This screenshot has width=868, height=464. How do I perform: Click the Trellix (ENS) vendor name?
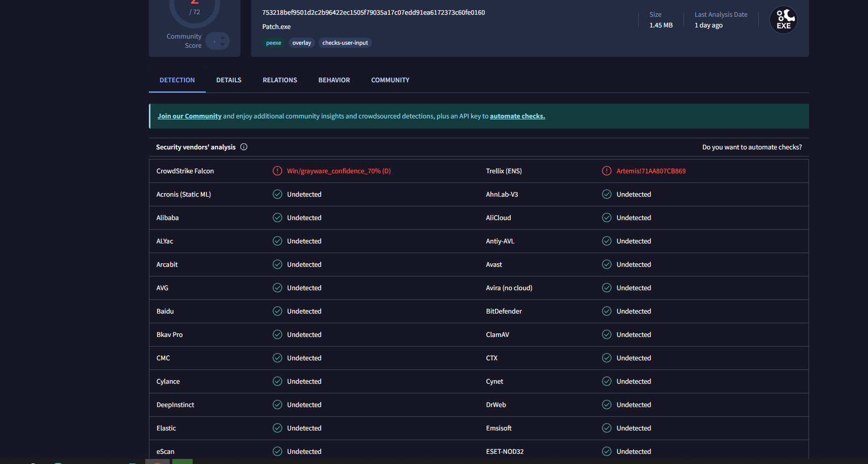504,171
